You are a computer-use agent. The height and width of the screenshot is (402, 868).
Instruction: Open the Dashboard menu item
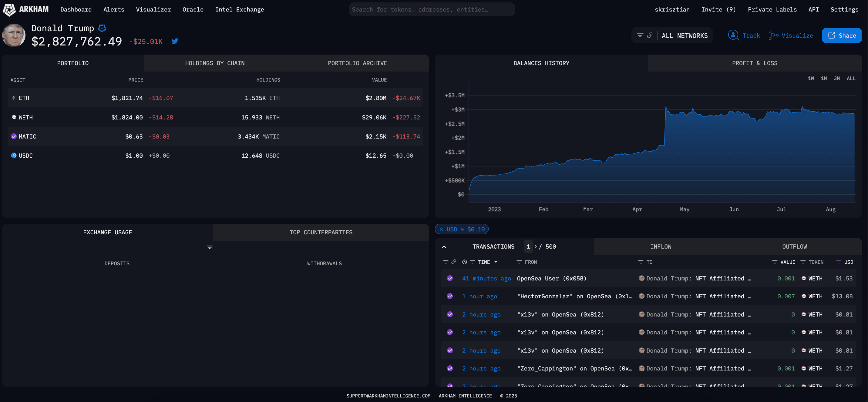76,9
